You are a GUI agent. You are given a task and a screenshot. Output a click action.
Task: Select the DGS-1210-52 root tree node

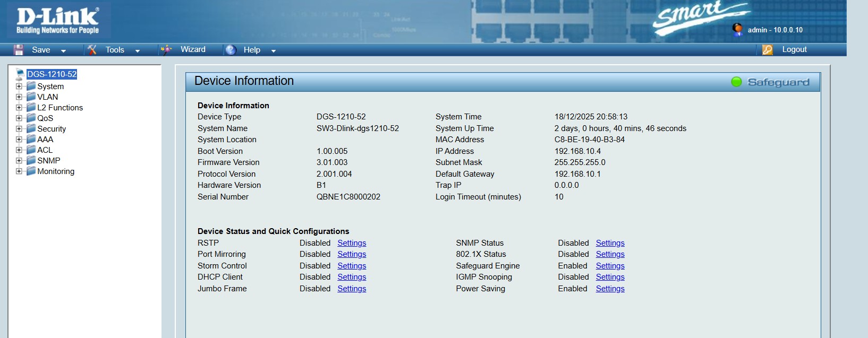[x=52, y=74]
